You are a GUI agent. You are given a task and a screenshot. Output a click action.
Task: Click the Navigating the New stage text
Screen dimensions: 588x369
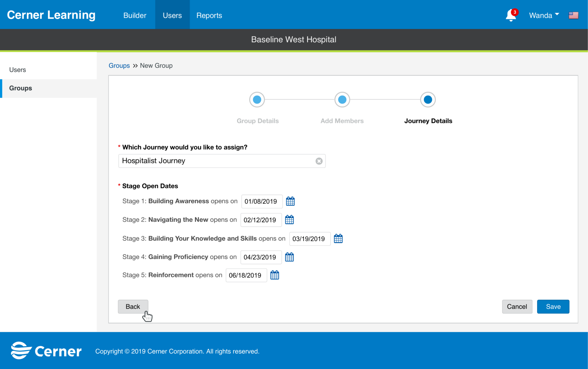[178, 220]
